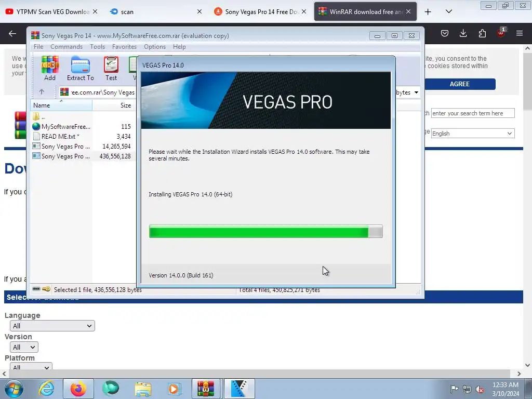Open the Language All dropdown

click(x=52, y=326)
